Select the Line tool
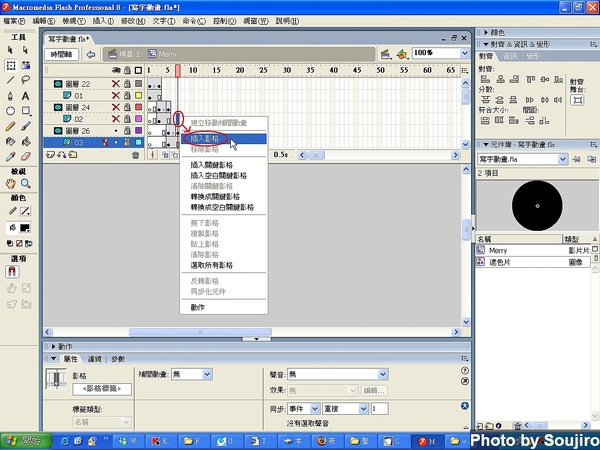 [10, 80]
